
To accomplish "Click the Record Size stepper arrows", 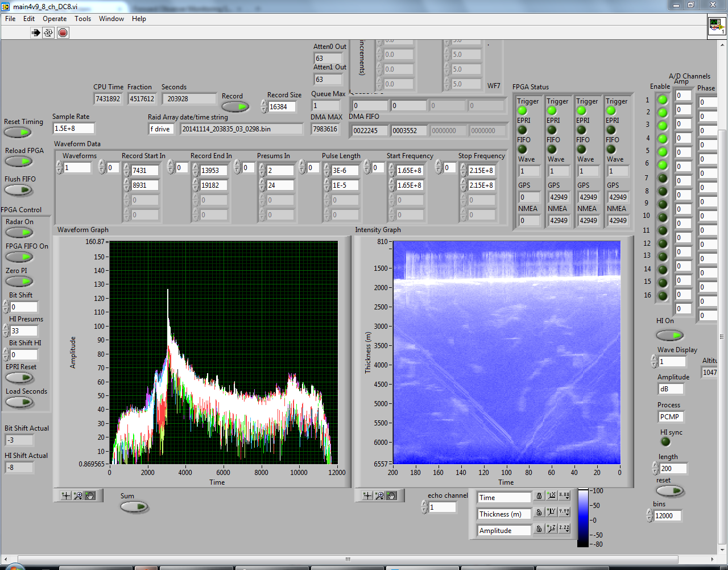I will [x=264, y=106].
